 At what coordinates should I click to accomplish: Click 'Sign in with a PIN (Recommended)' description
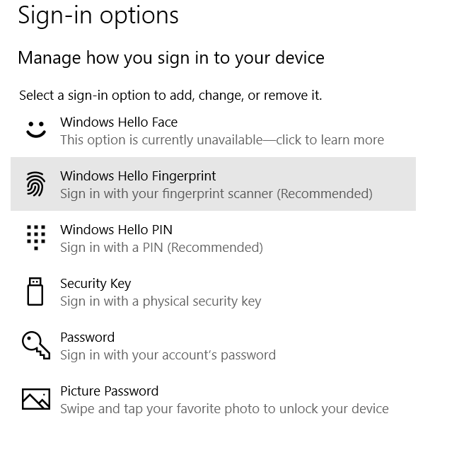coord(161,248)
